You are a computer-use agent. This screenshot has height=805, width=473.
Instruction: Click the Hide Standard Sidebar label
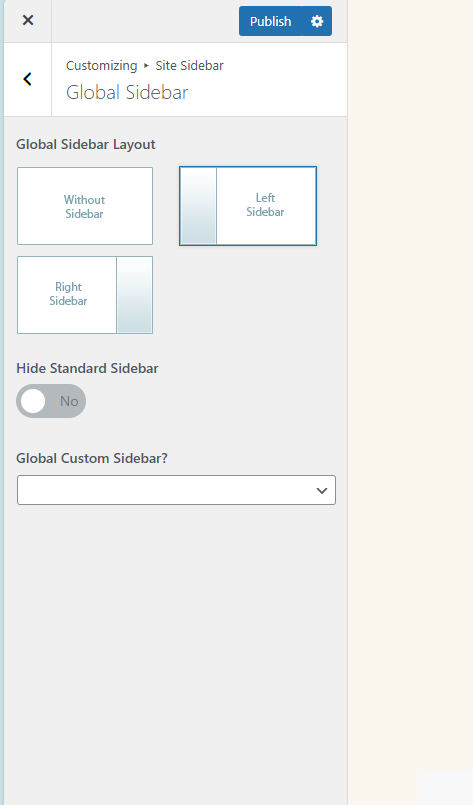(87, 368)
